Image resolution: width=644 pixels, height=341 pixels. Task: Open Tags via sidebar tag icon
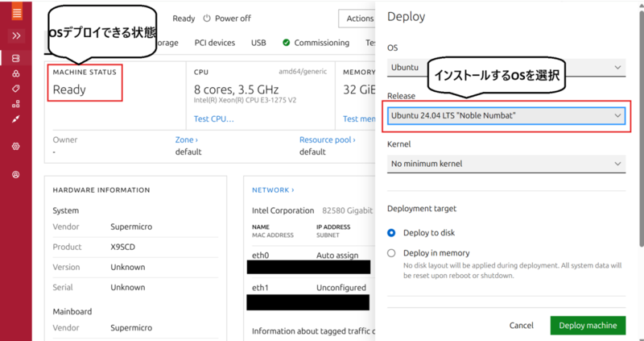click(x=16, y=89)
